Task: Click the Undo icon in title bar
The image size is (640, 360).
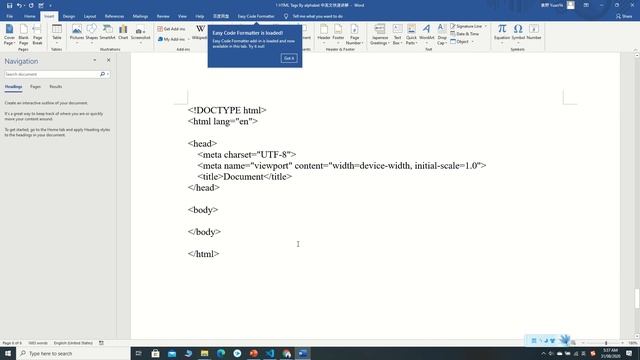Action: (x=19, y=5)
